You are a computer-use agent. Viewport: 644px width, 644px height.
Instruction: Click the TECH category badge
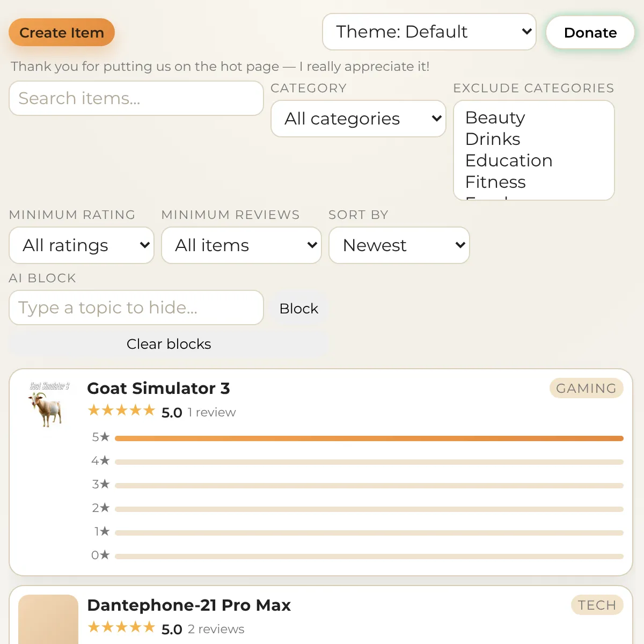point(597,605)
